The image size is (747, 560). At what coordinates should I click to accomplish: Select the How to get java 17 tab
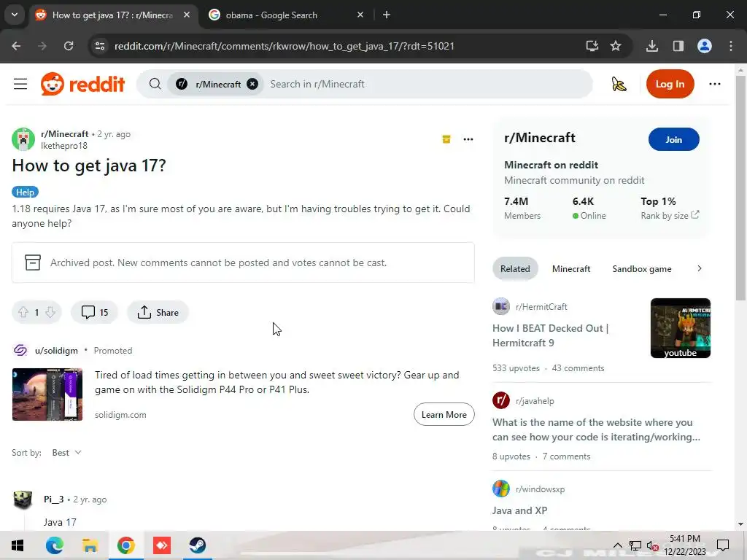(x=112, y=15)
